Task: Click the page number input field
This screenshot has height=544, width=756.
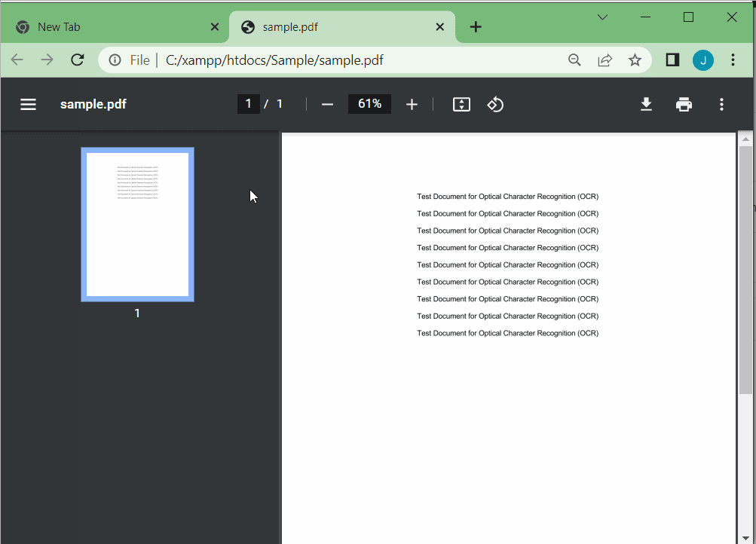Action: [248, 104]
